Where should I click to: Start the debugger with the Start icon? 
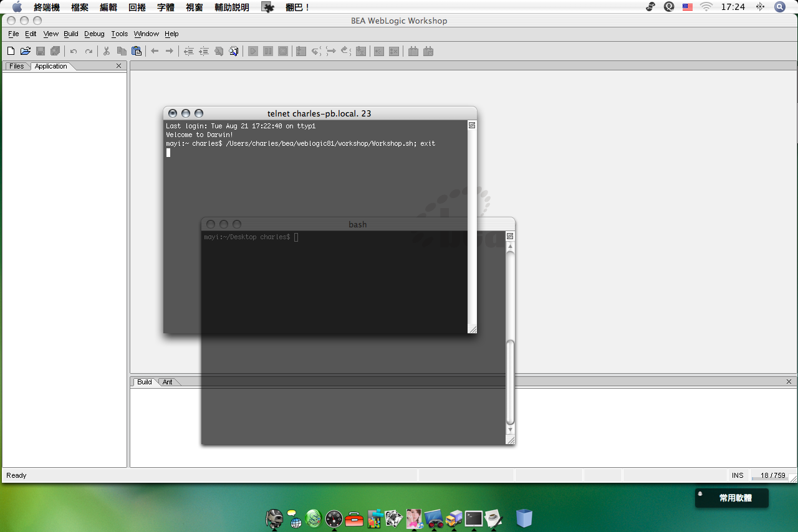(x=253, y=51)
